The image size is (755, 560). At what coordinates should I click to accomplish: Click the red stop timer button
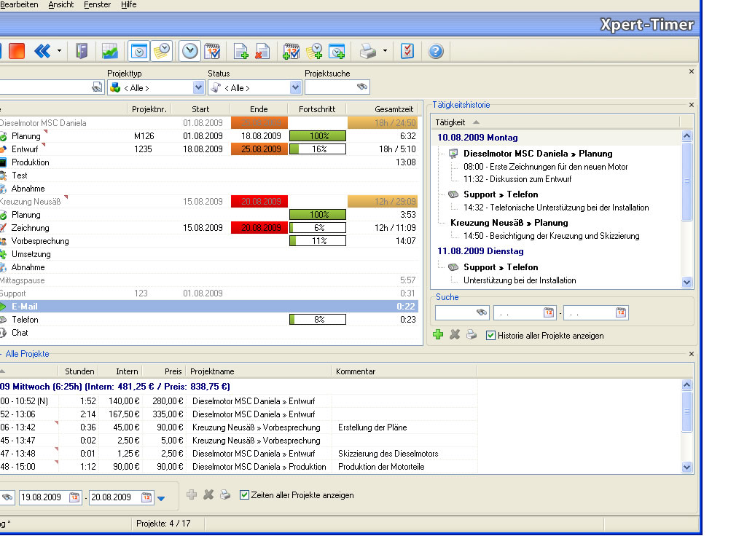(x=17, y=51)
